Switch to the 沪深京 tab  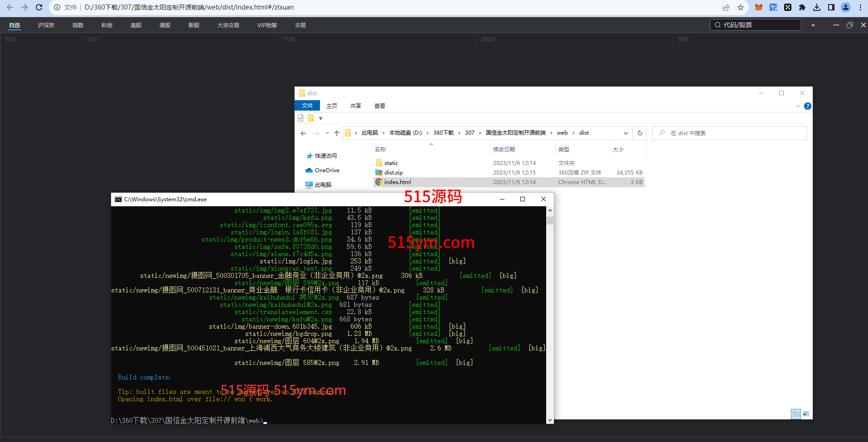click(46, 25)
